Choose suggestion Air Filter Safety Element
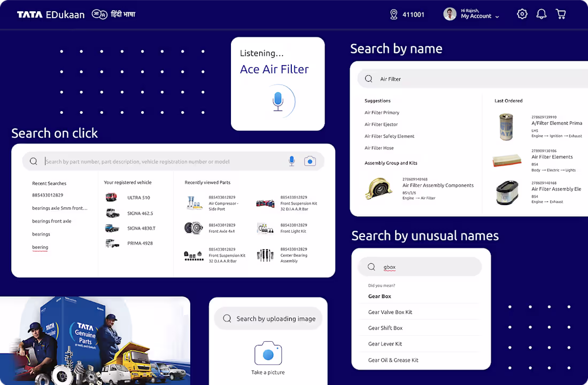Screen dimensions: 588x385 click(389, 136)
